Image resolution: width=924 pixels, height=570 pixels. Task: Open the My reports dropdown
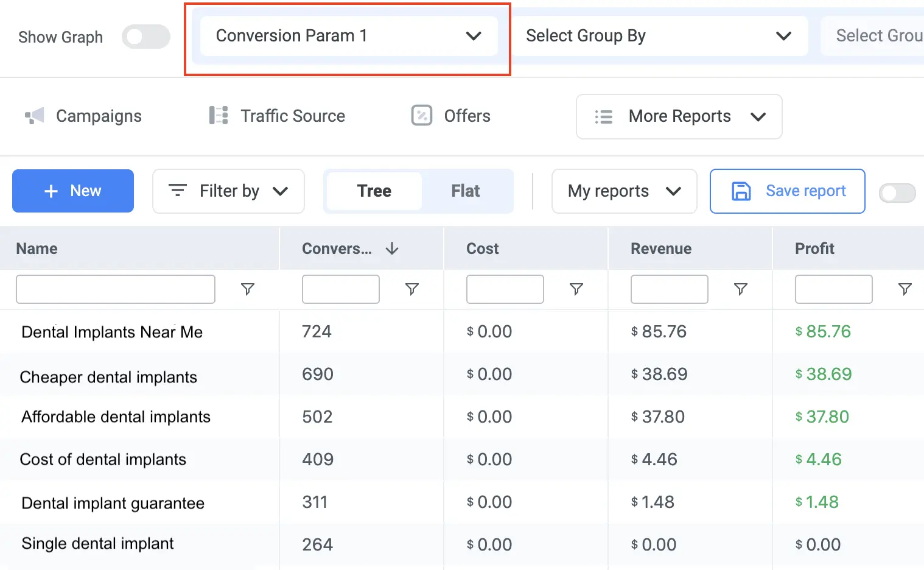click(x=625, y=191)
